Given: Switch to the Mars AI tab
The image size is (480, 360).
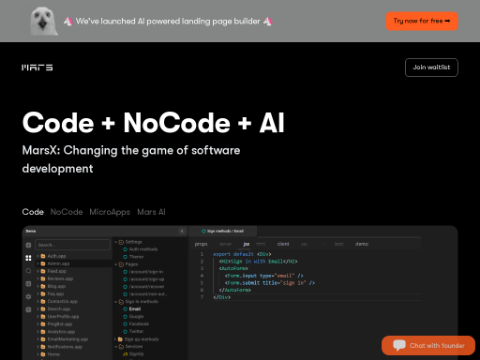Looking at the screenshot, I should (151, 212).
